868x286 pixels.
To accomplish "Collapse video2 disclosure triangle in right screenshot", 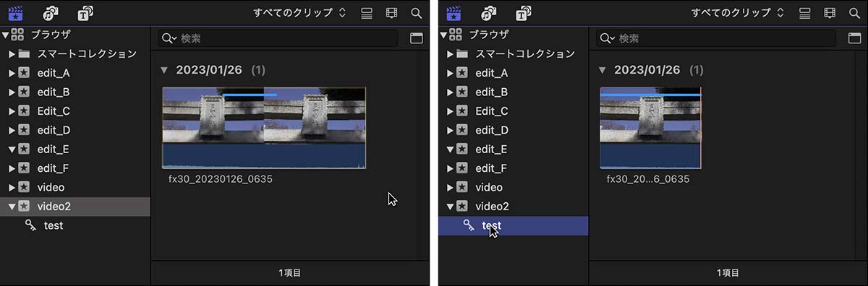I will pyautogui.click(x=450, y=207).
